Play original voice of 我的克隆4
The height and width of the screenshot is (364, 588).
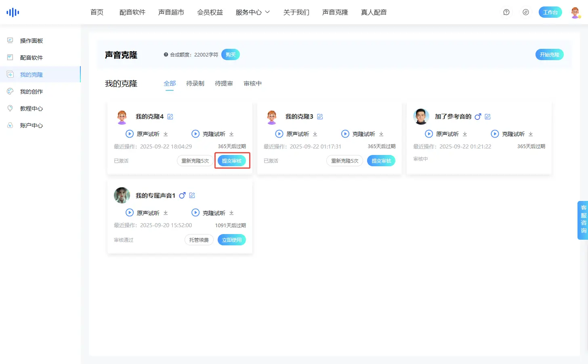(x=130, y=134)
